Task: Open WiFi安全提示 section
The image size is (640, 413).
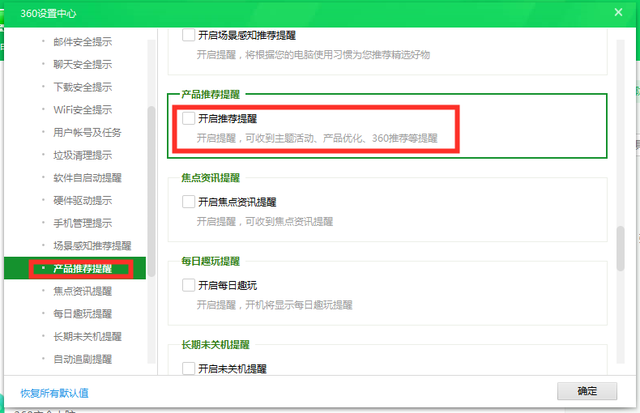Action: pyautogui.click(x=82, y=109)
